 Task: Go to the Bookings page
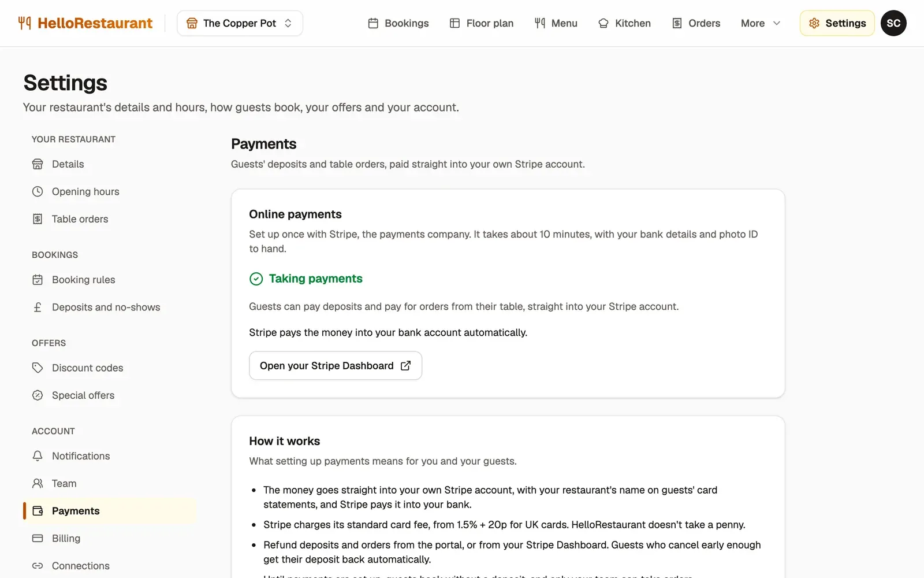point(398,23)
